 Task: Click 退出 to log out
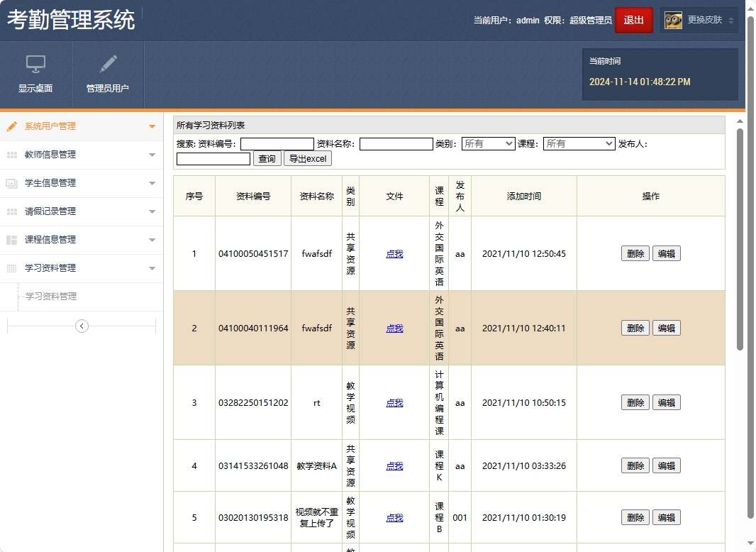point(633,20)
